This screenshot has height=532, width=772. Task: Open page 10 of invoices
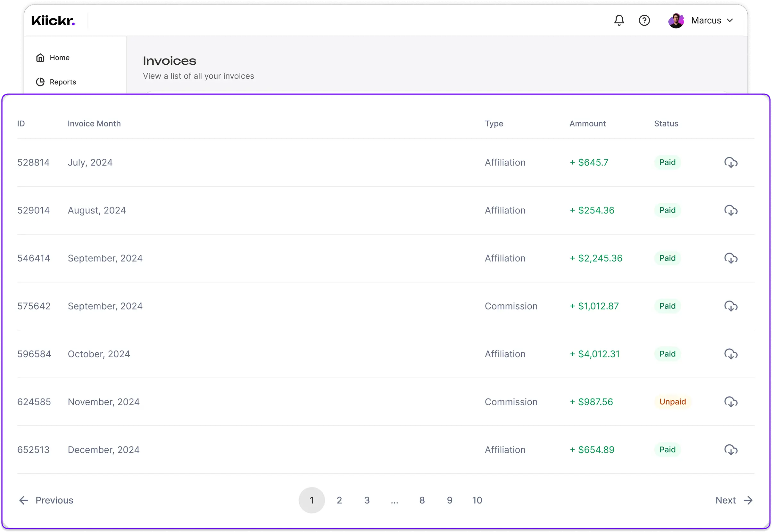pyautogui.click(x=477, y=500)
